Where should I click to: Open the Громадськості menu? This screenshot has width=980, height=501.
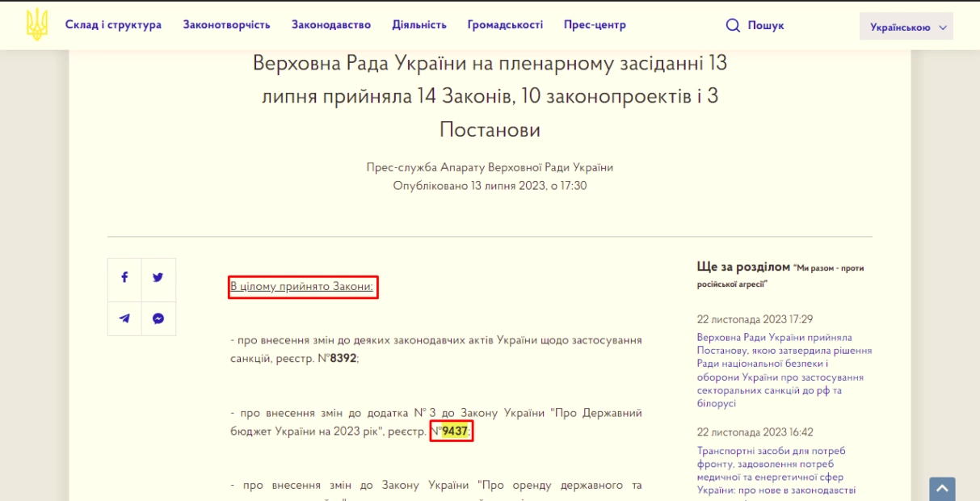505,25
